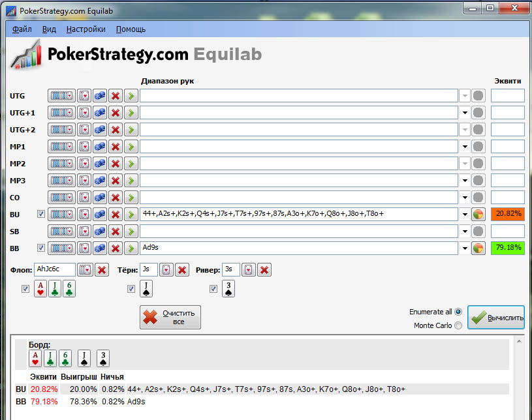Viewport: 532px width, 420px height.
Task: Click the green 79.18% equity box
Action: click(x=508, y=248)
